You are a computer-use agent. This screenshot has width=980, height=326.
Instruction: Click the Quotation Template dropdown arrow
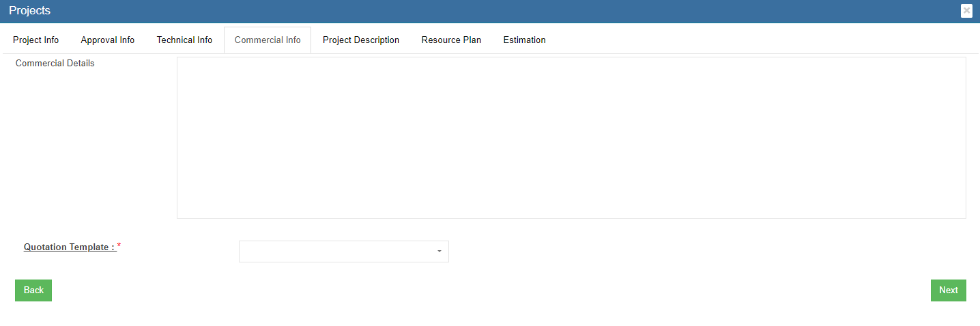[x=439, y=252]
